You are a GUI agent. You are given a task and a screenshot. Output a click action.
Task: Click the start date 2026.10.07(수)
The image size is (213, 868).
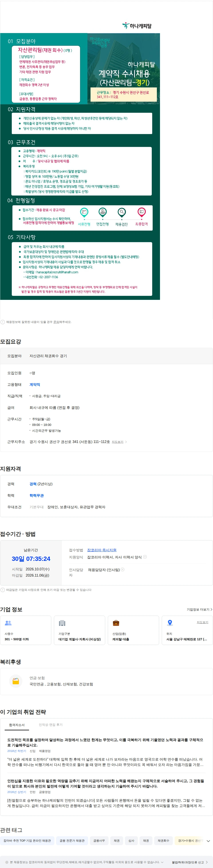pos(37,569)
